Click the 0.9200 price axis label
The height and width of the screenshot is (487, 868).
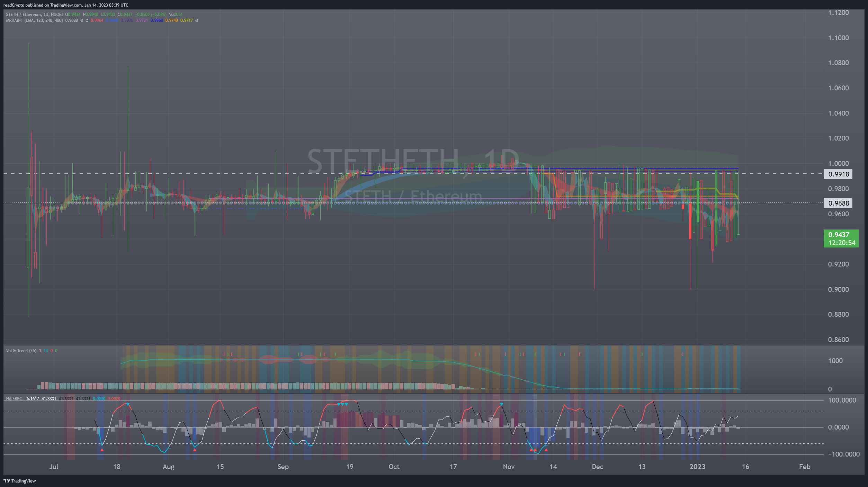click(x=838, y=264)
